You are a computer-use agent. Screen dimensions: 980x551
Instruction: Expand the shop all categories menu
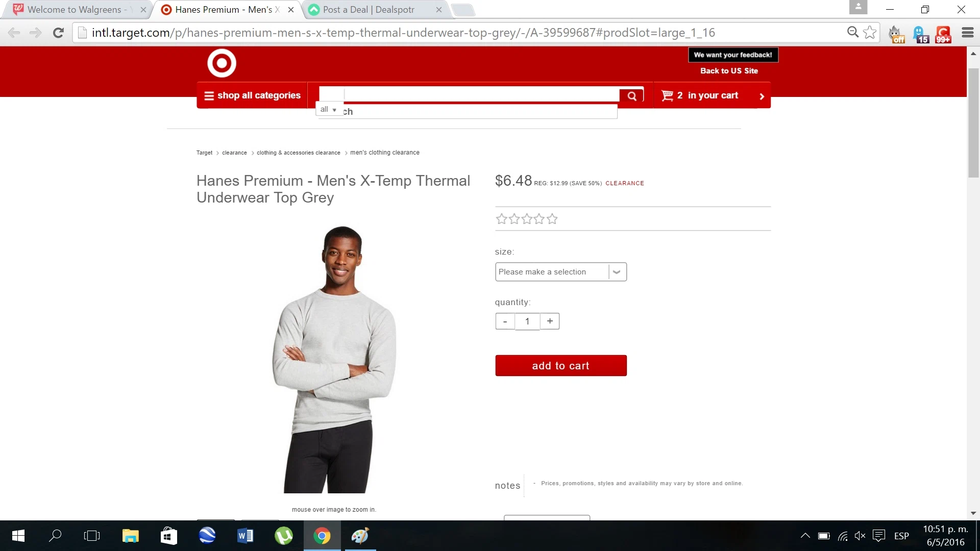click(x=252, y=95)
